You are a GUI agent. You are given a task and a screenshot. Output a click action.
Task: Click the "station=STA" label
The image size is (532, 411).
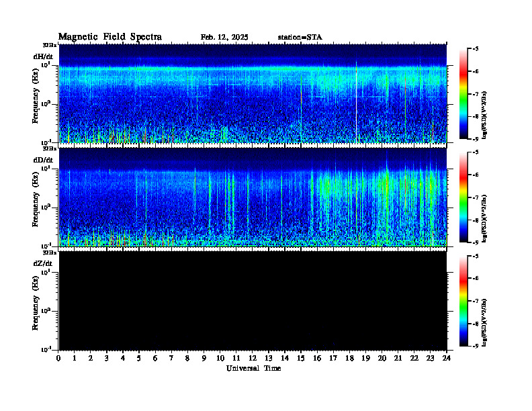pyautogui.click(x=300, y=38)
